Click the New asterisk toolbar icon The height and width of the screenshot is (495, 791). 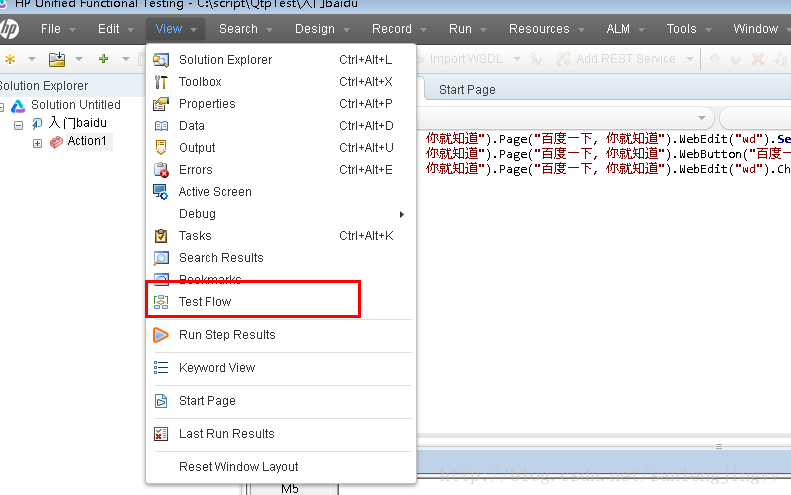coord(10,59)
